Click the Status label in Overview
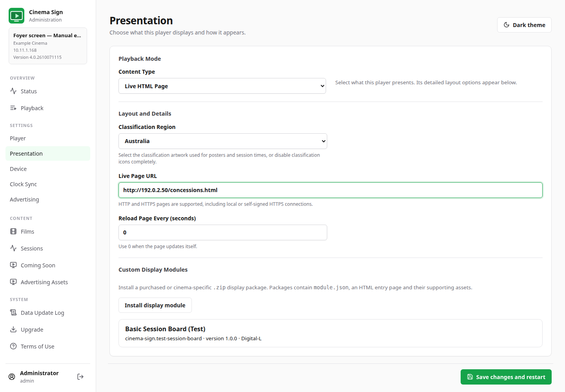The height and width of the screenshot is (392, 565). (x=29, y=91)
